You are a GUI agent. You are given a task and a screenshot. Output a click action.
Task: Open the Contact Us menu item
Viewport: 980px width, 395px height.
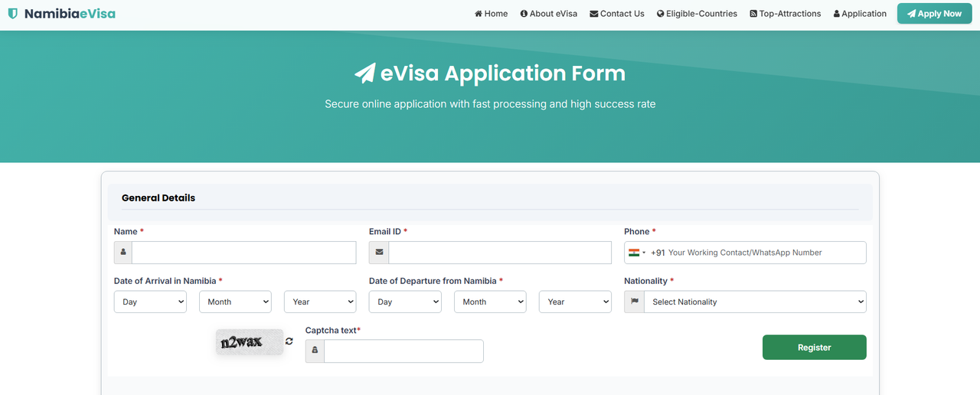point(617,14)
